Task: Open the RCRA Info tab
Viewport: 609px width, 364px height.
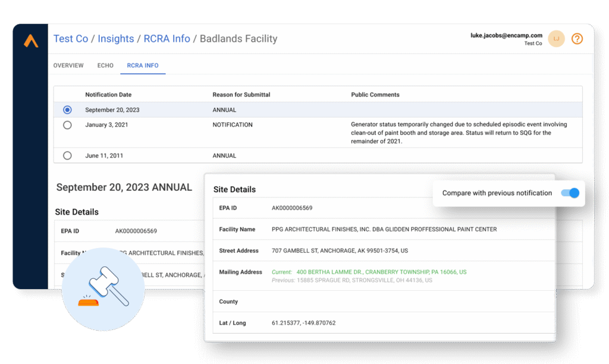Action: tap(143, 65)
